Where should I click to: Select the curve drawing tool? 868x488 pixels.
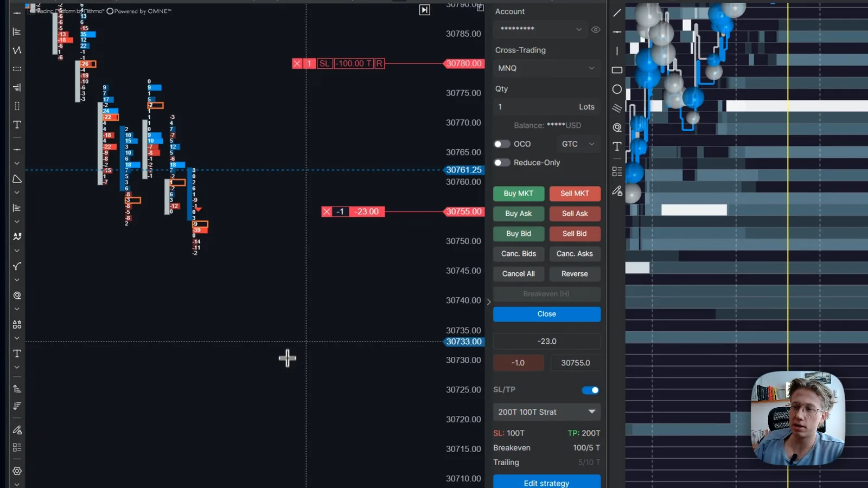tap(17, 266)
